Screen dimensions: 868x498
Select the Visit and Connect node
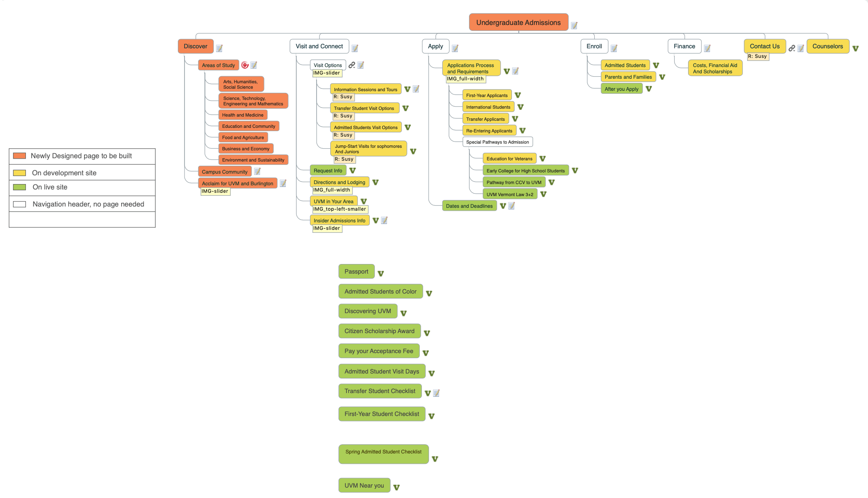(319, 46)
